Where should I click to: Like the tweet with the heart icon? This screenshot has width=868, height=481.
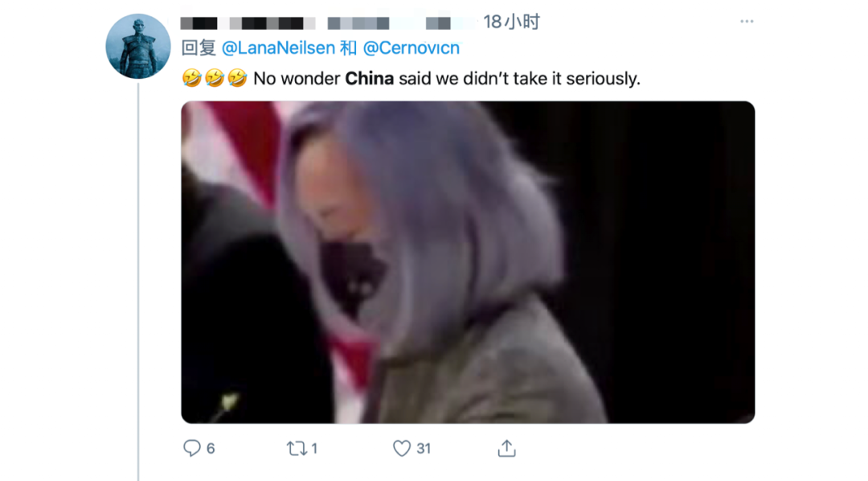(401, 448)
